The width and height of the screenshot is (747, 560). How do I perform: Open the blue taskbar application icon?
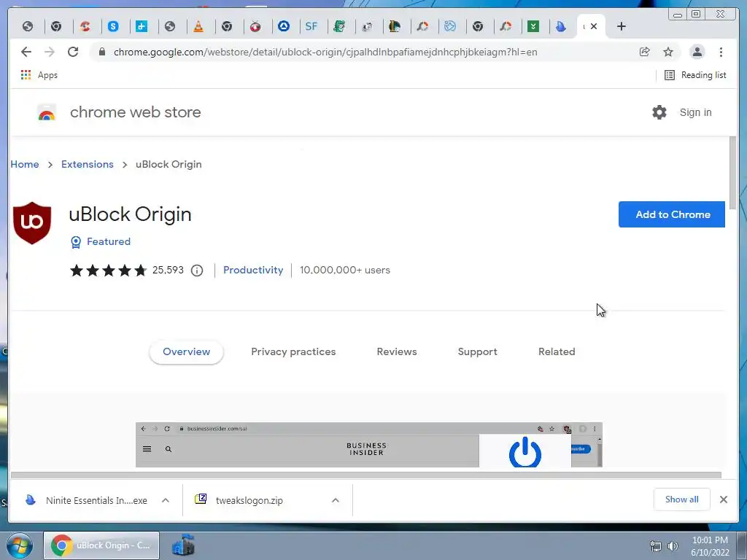183,545
